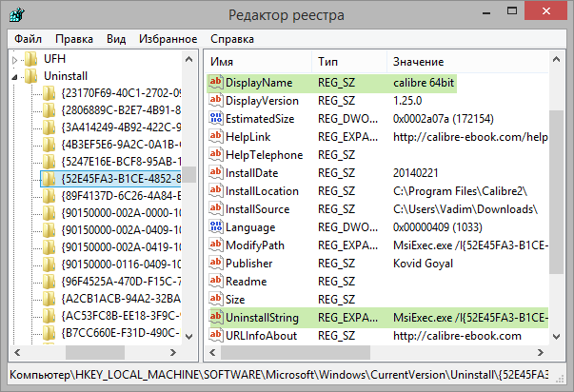Click the string icon beside InstallDate
The image size is (574, 392).
[x=216, y=172]
